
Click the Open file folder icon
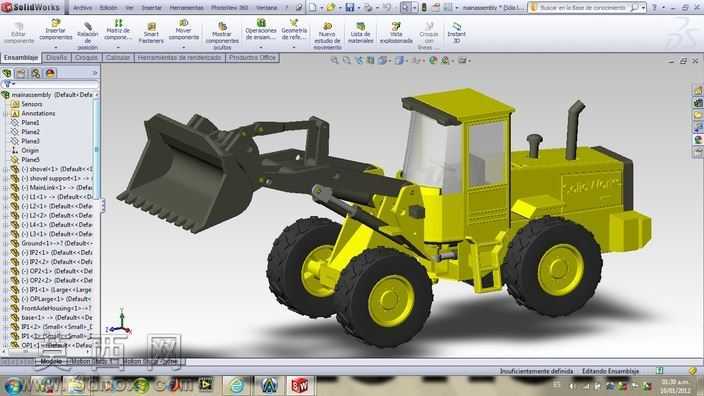[331, 8]
